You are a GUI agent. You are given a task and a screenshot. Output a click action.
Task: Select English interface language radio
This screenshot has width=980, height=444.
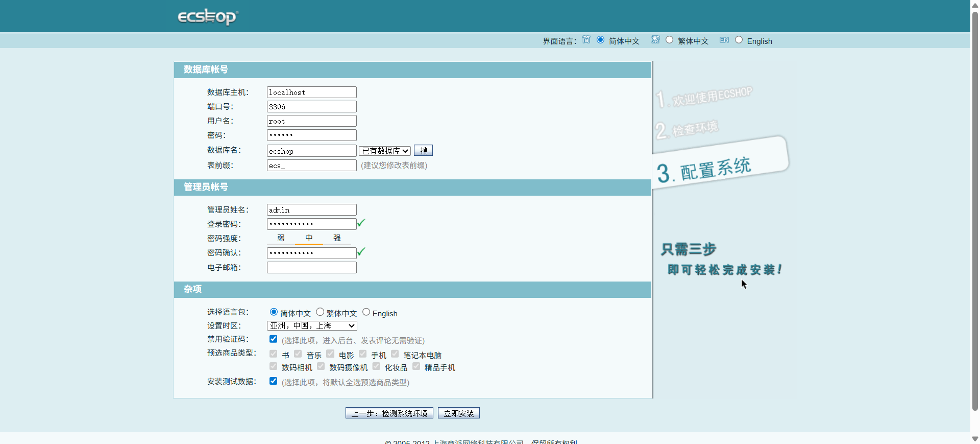739,40
